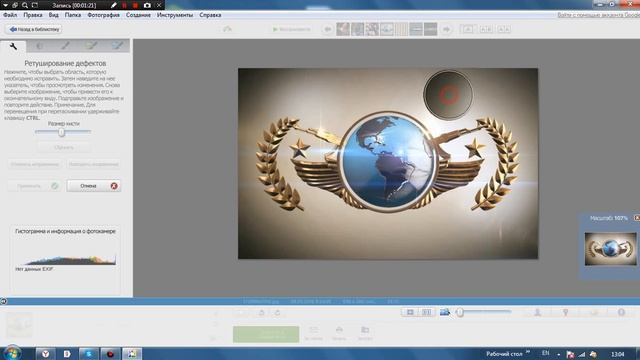Open the Инструменты menu
640x360 pixels.
(175, 15)
